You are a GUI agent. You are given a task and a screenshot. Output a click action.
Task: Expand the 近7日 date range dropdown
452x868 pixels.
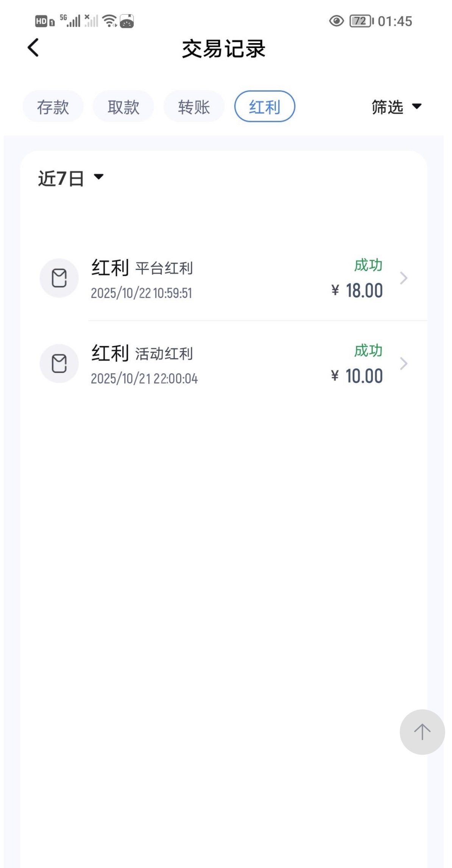[71, 178]
